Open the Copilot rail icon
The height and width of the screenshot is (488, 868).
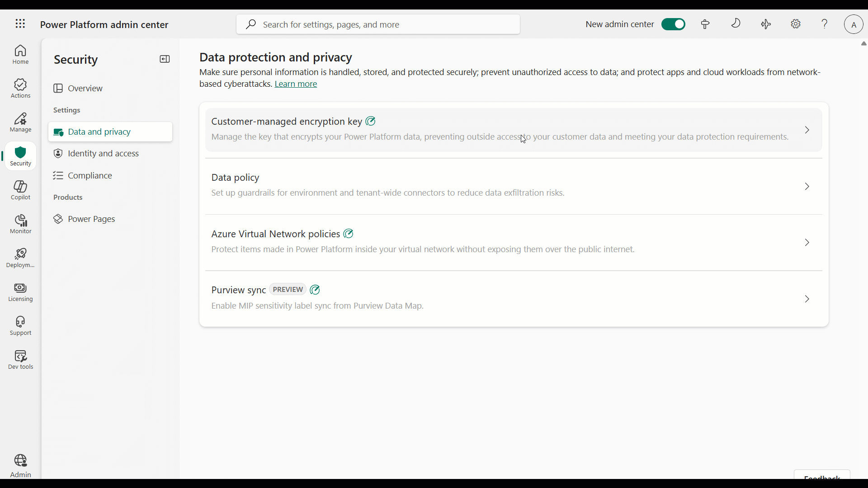(20, 190)
